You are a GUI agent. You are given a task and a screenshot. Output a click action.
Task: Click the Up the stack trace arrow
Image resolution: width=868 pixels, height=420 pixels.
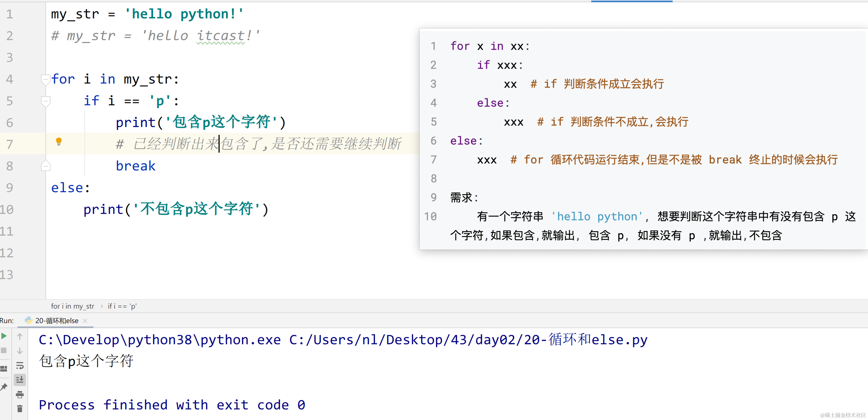pyautogui.click(x=20, y=336)
